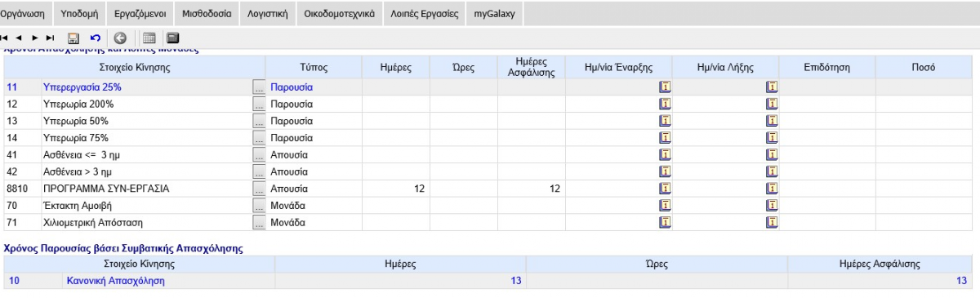Open start date calendar for Υπερεργασία 25%

(665, 87)
